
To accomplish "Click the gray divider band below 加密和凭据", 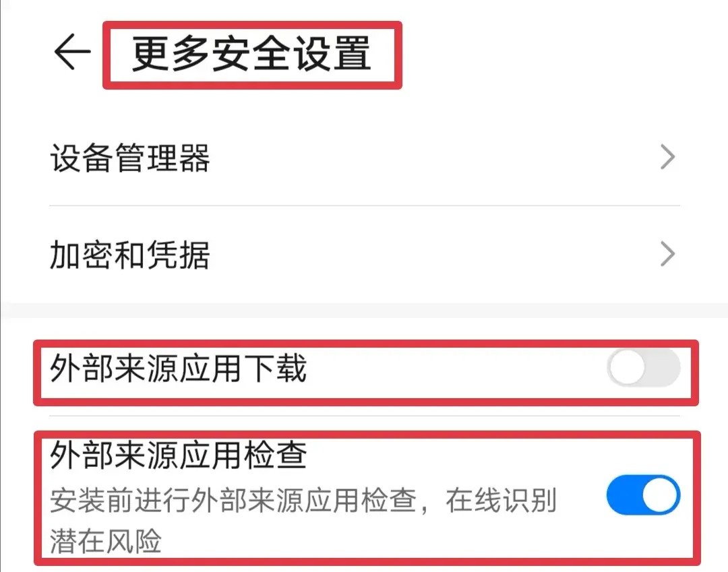I will tap(364, 311).
